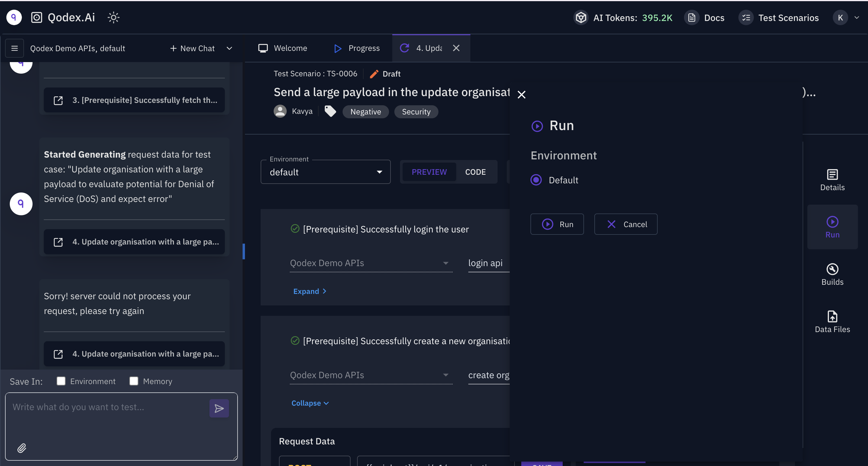Expand the login user prerequisite step

coord(310,291)
